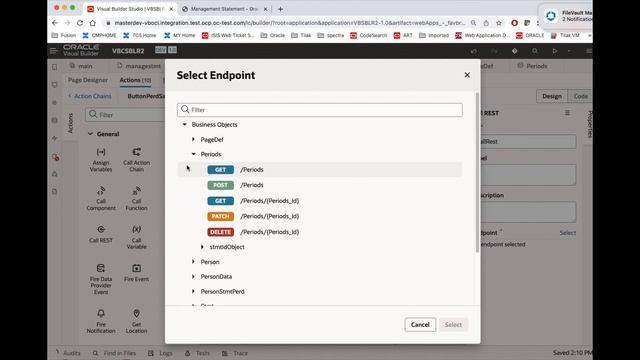Expand the PageDef node
Viewport: 640px width, 360px height.
(193, 140)
